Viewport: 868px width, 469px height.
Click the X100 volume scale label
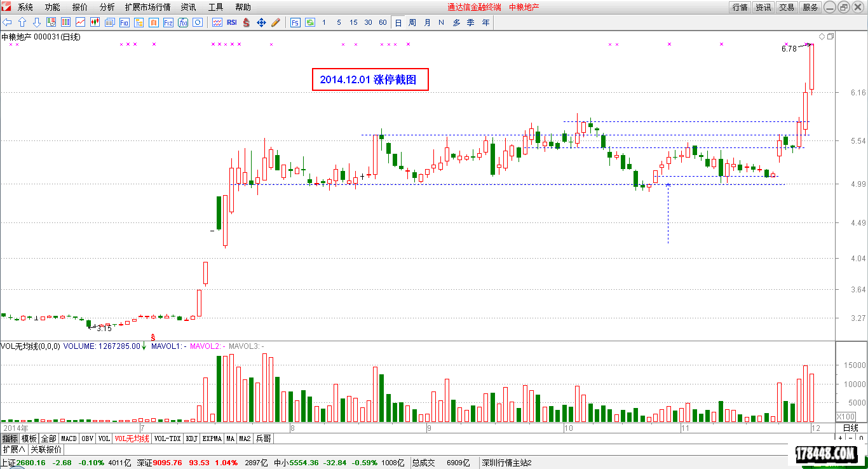pyautogui.click(x=845, y=416)
